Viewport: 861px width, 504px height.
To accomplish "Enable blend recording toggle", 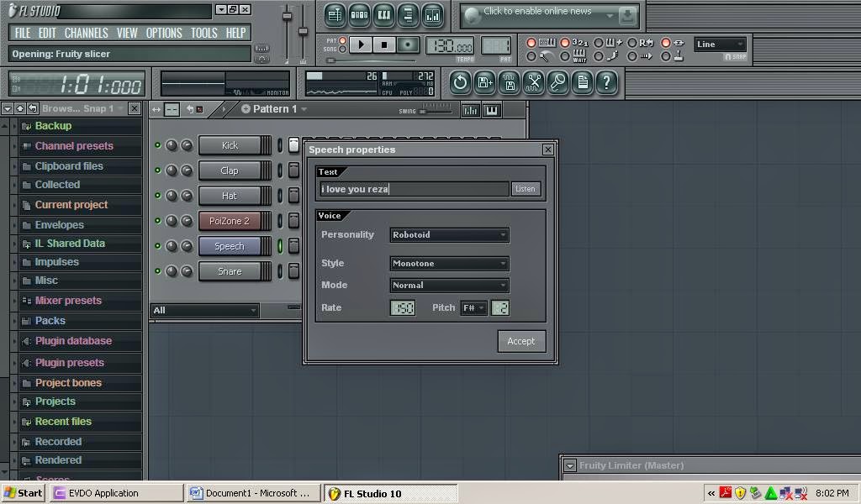I will coord(599,43).
